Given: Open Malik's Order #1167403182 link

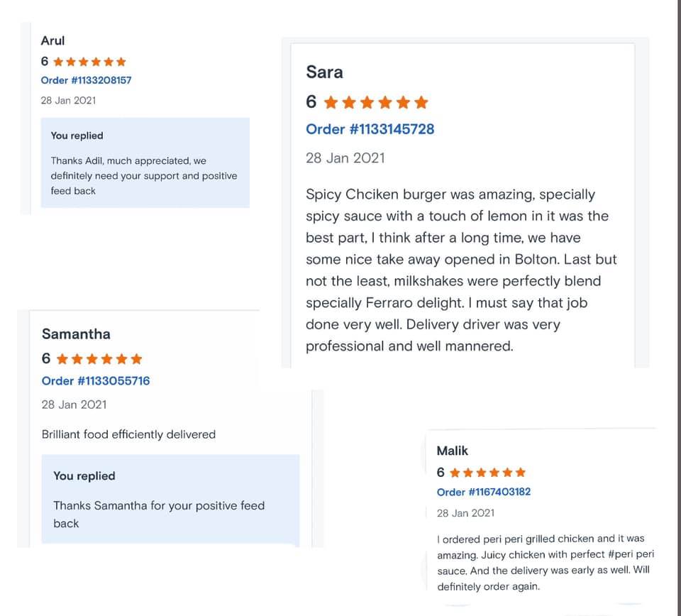Looking at the screenshot, I should (x=484, y=492).
